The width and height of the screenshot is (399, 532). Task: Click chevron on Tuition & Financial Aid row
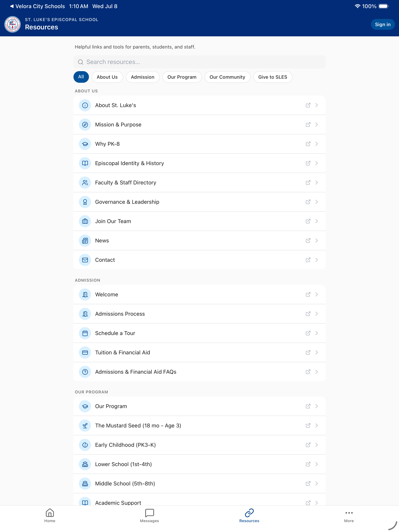click(317, 353)
